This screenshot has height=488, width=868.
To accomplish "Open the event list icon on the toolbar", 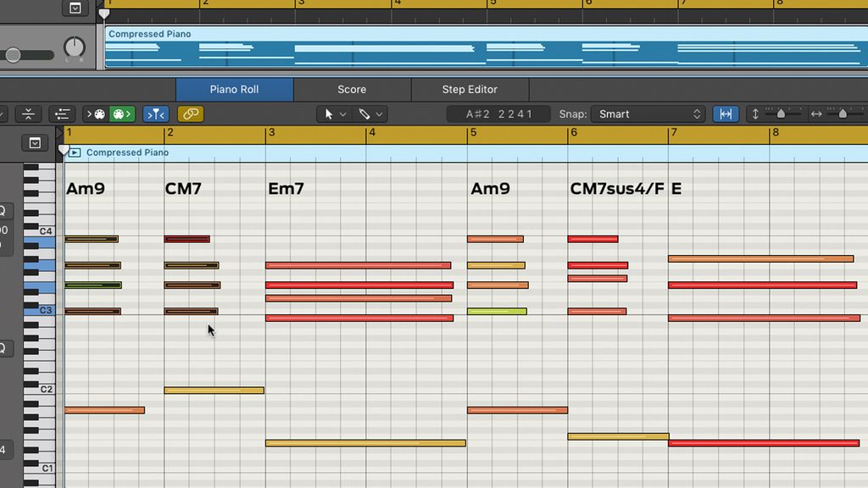I will click(62, 114).
